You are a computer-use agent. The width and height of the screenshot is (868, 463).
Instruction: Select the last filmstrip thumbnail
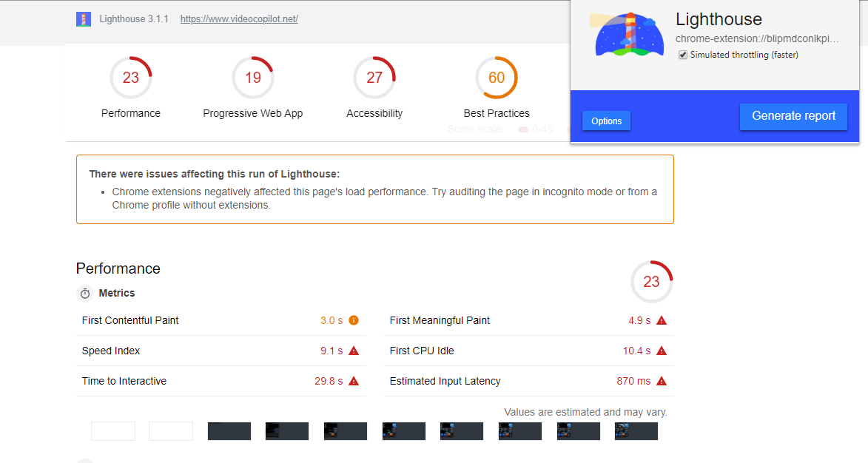[636, 431]
